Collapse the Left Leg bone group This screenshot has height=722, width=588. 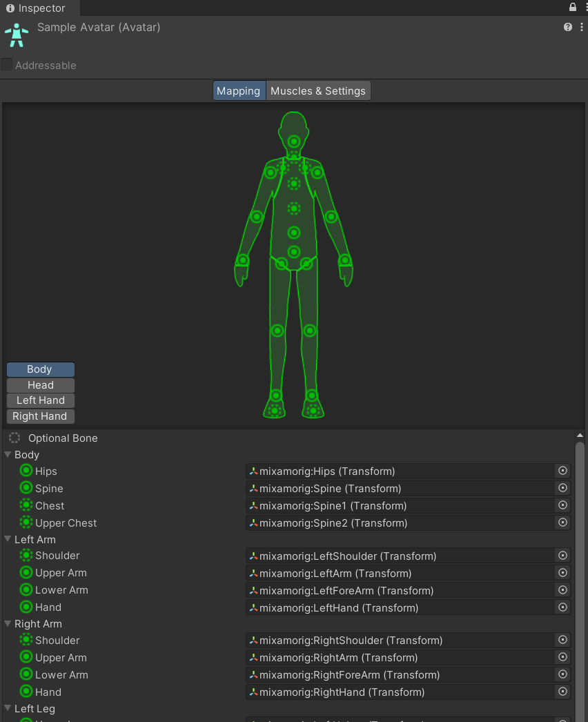(8, 708)
